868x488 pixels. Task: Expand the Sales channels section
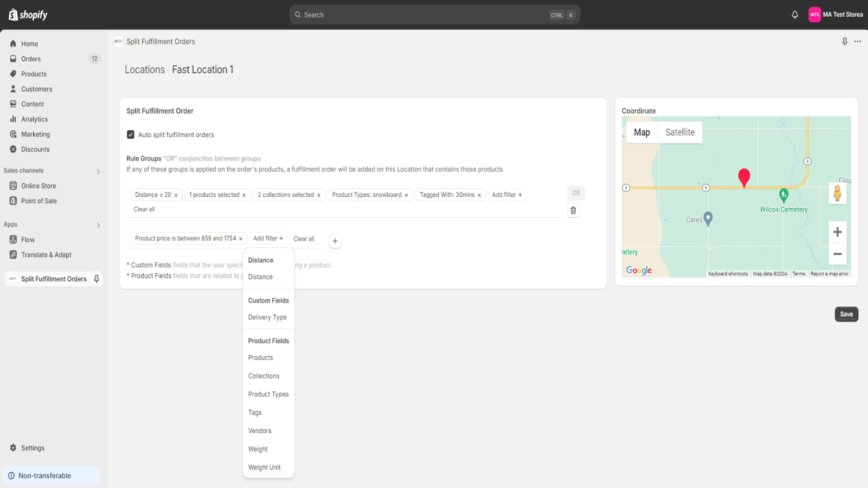pyautogui.click(x=98, y=171)
